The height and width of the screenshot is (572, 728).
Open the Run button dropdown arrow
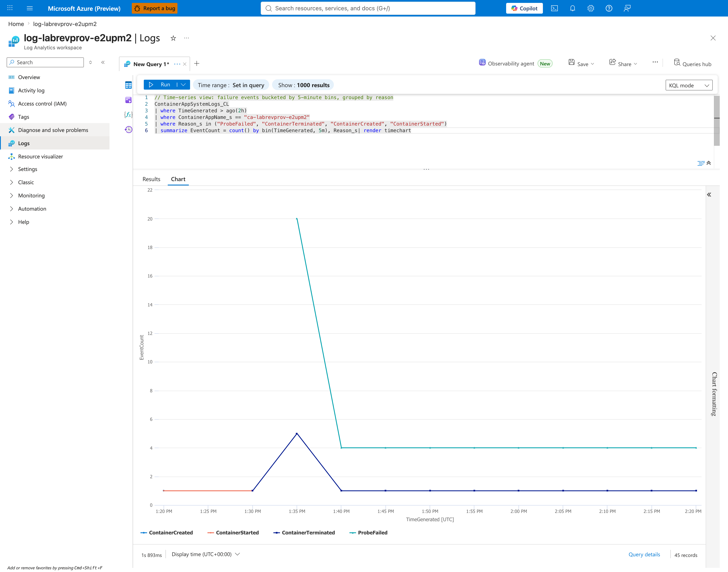point(183,85)
